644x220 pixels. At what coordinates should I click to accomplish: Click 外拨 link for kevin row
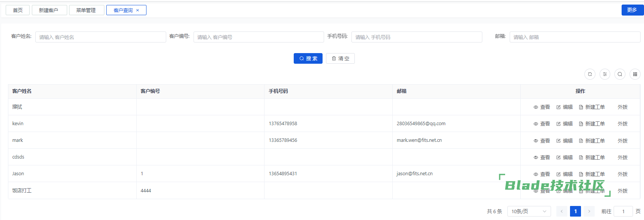pos(622,124)
